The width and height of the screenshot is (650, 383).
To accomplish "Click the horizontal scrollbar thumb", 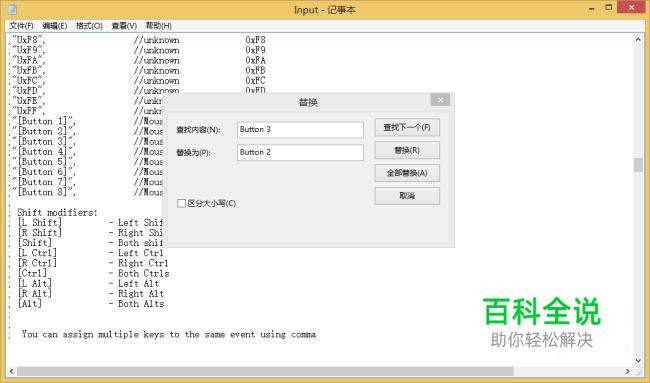I will click(265, 371).
